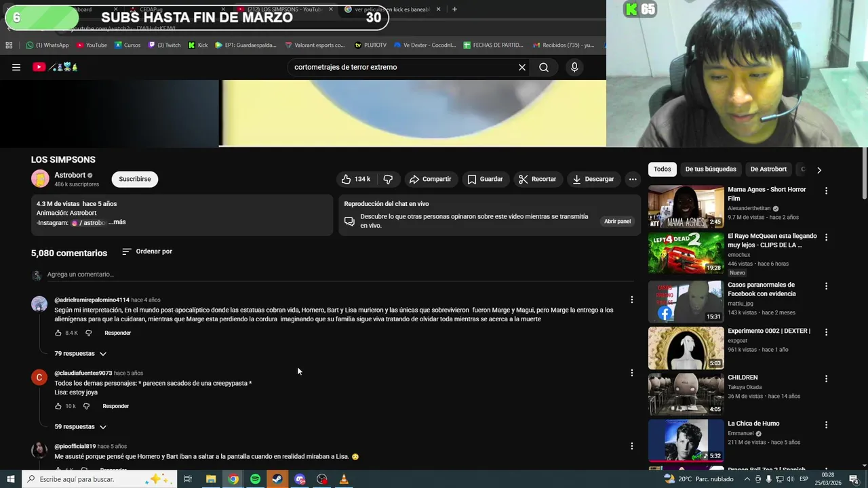Viewport: 868px width, 488px height.
Task: Expand description with ...más
Action: click(117, 222)
